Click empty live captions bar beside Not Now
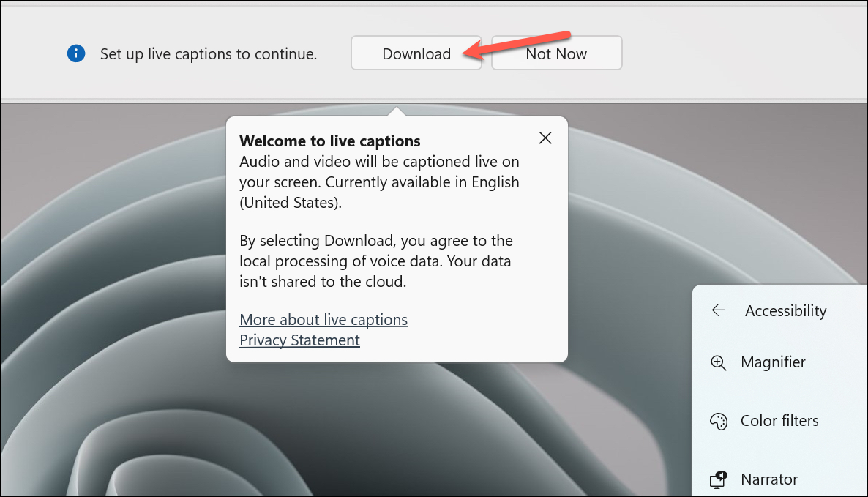Image resolution: width=868 pixels, height=497 pixels. (742, 53)
